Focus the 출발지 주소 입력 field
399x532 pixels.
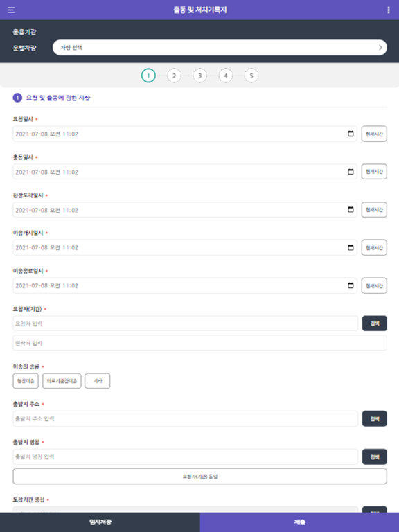tap(185, 418)
